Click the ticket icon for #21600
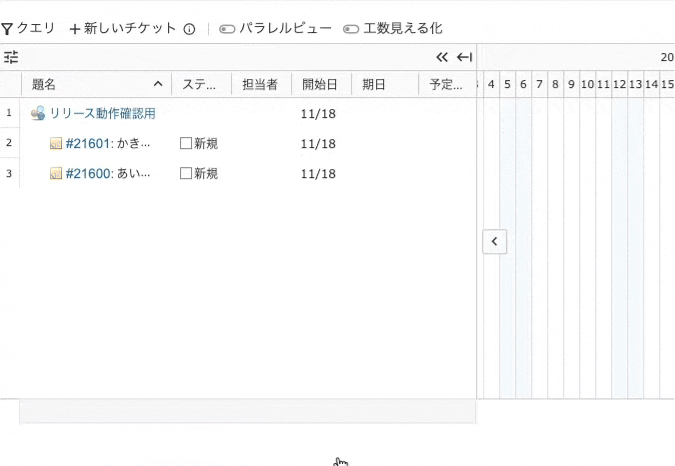Viewport: 675px width, 466px height. pyautogui.click(x=56, y=173)
